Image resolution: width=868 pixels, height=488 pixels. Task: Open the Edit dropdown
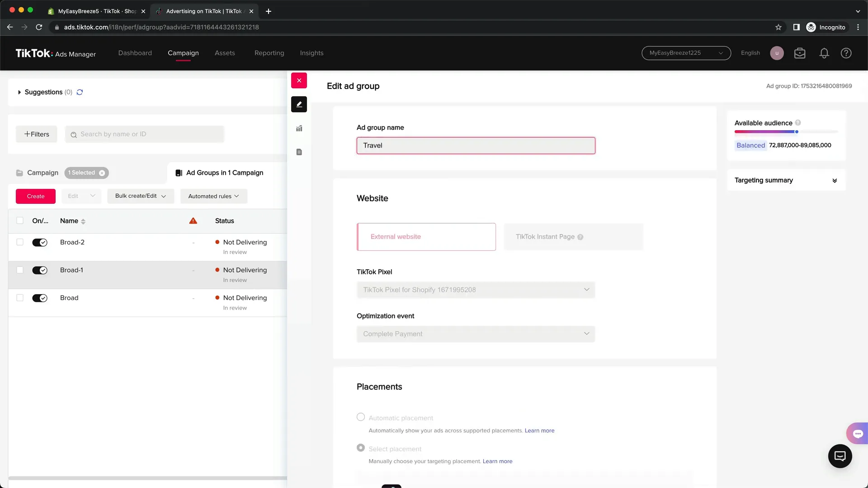(x=81, y=196)
